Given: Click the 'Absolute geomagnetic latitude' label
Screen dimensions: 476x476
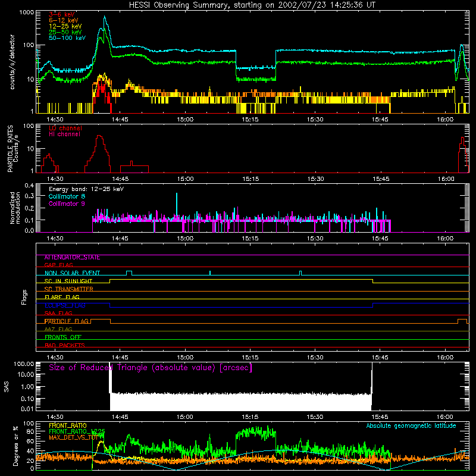Looking at the screenshot, I should tap(411, 426).
